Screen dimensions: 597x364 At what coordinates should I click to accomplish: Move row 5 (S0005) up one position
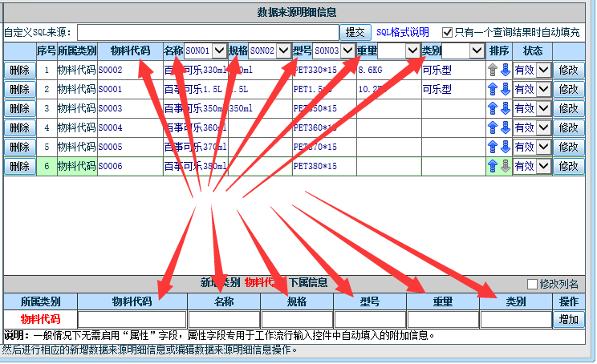pos(493,147)
